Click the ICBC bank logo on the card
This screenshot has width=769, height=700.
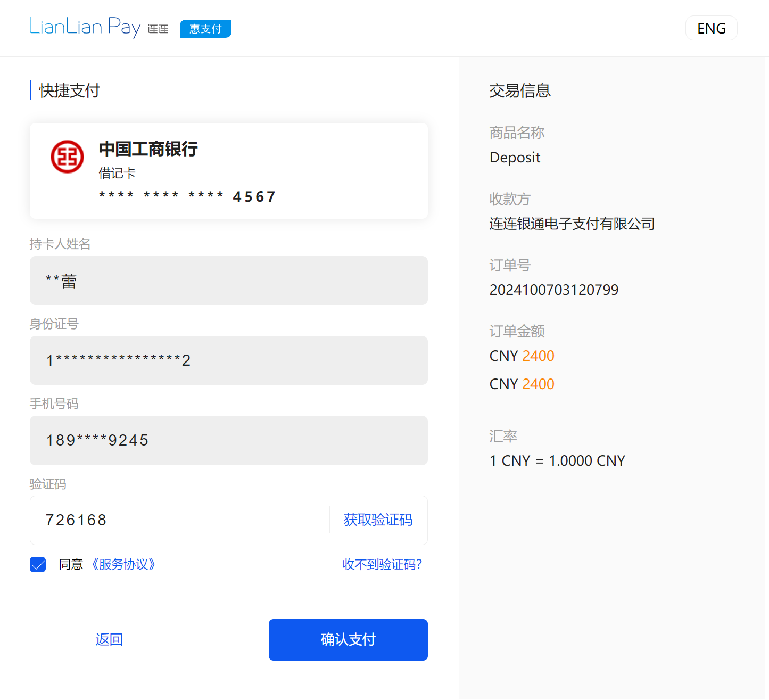(x=67, y=157)
